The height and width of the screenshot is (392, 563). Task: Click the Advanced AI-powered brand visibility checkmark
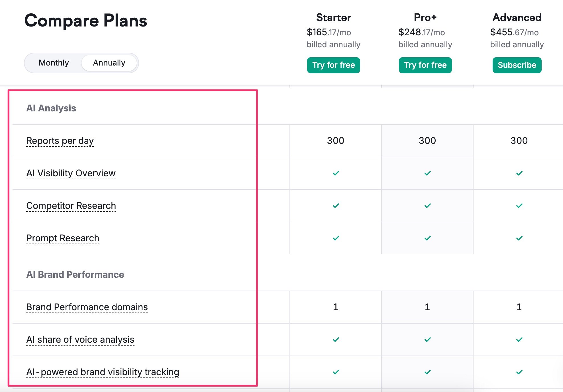coord(519,372)
